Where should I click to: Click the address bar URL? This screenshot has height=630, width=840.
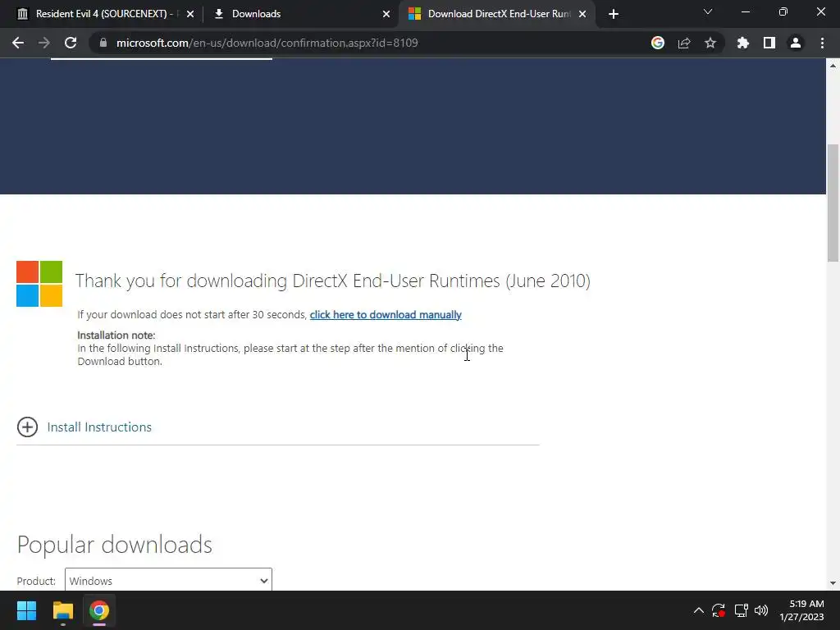coord(267,43)
